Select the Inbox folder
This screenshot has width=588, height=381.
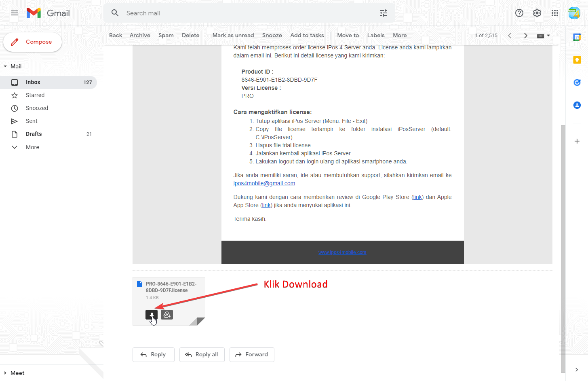[x=48, y=82]
